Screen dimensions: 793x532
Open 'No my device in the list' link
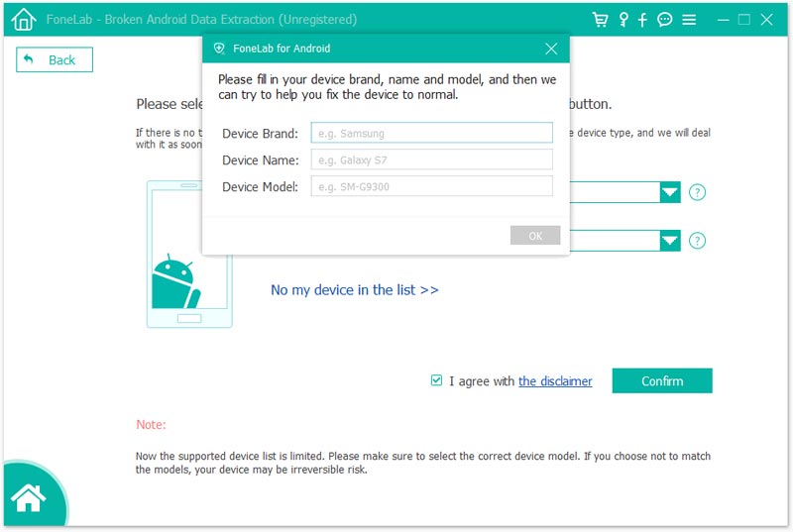[x=355, y=290]
